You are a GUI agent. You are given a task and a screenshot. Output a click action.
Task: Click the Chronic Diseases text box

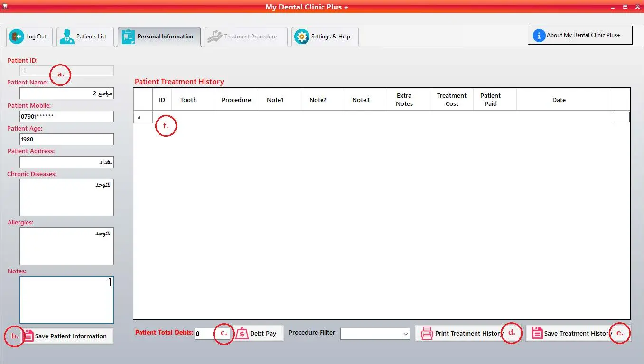pos(66,197)
